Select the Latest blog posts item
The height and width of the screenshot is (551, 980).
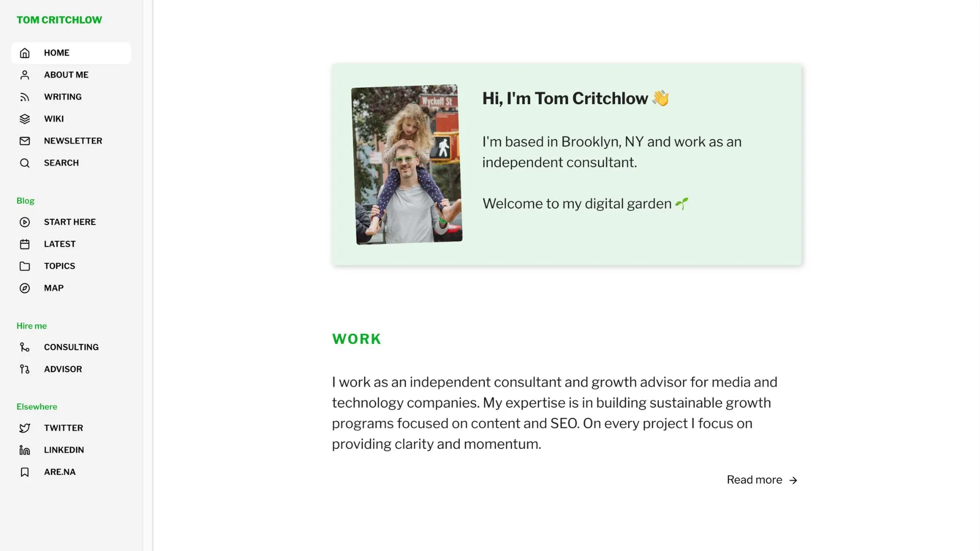60,243
